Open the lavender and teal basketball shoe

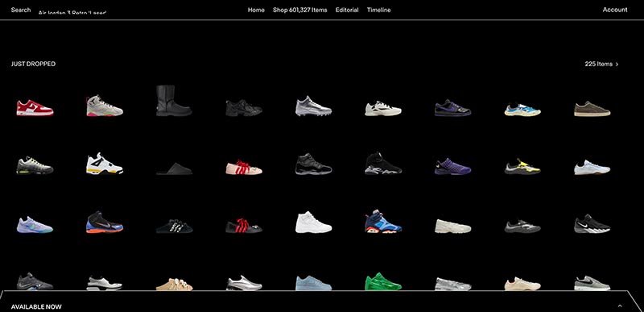point(35,225)
